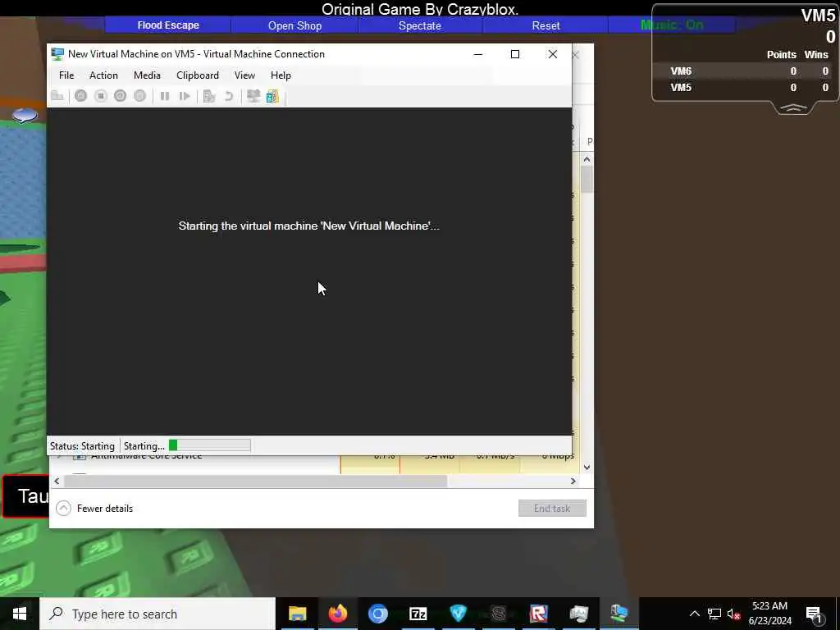Click the Start VM toolbar icon
The width and height of the screenshot is (840, 630).
[x=81, y=97]
